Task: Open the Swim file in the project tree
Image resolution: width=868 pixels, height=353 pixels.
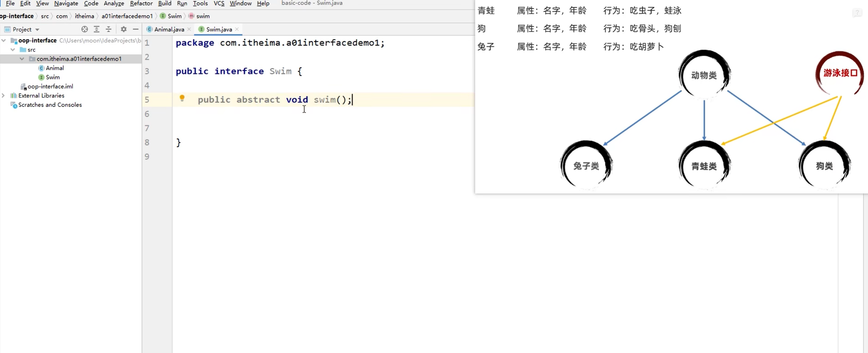Action: tap(54, 77)
